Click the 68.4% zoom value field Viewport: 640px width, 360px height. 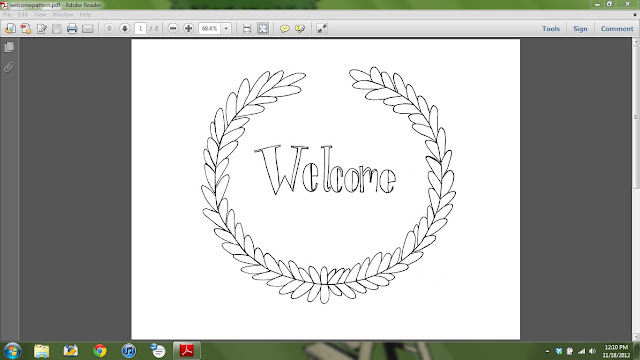pyautogui.click(x=209, y=29)
